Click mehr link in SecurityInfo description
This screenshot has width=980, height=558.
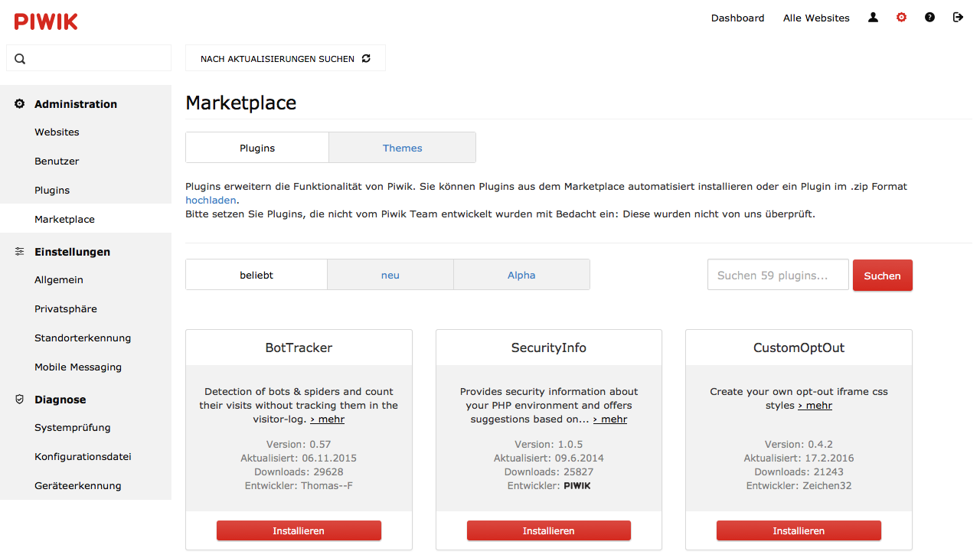pyautogui.click(x=610, y=419)
